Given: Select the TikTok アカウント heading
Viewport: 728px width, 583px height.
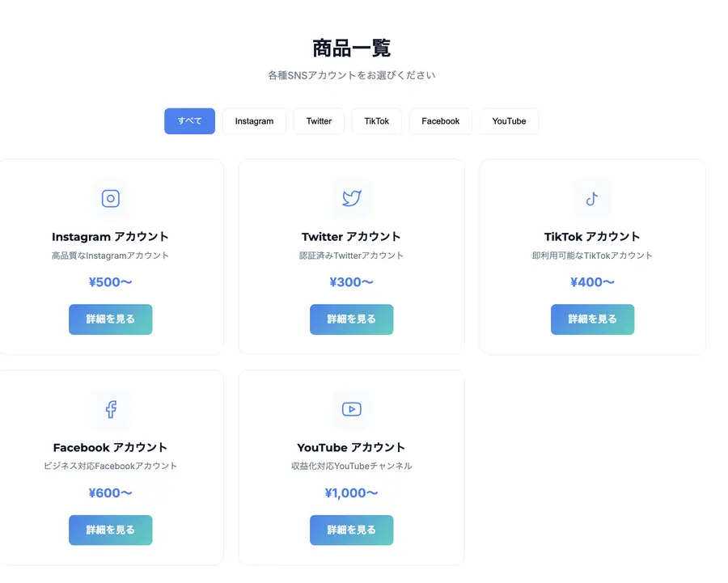Looking at the screenshot, I should (592, 237).
